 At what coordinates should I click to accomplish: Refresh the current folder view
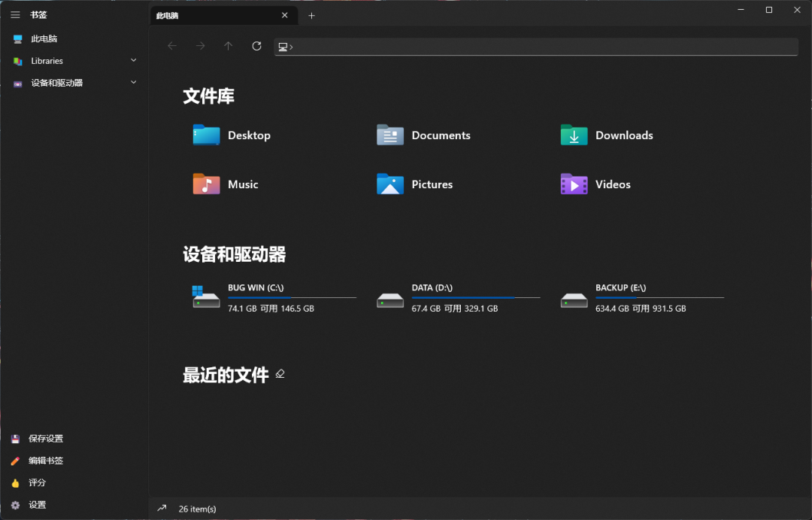256,46
